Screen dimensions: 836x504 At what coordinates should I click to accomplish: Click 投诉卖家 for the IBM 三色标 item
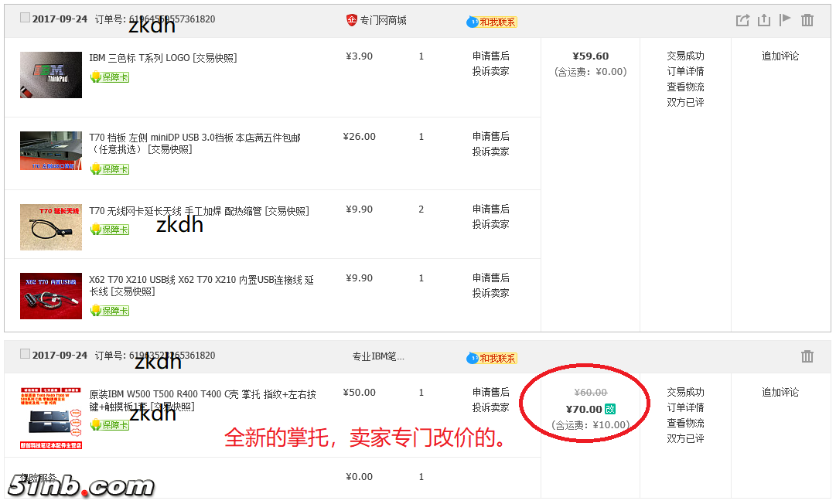click(490, 71)
